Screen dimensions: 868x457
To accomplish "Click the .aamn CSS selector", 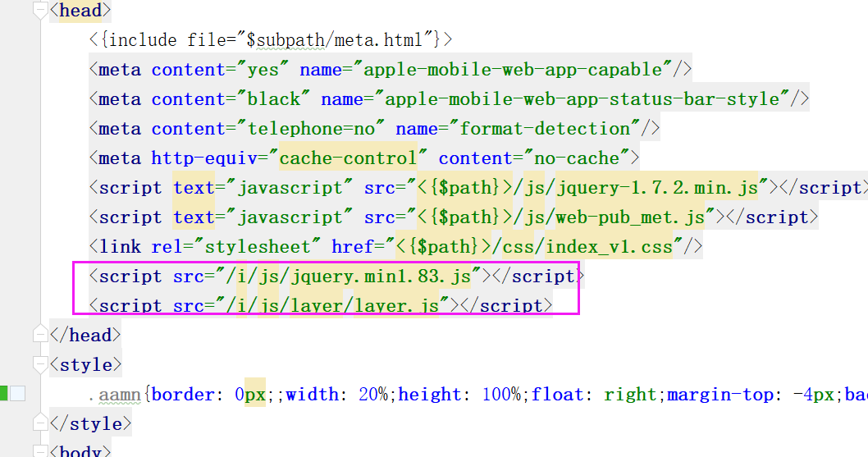I will (x=115, y=395).
